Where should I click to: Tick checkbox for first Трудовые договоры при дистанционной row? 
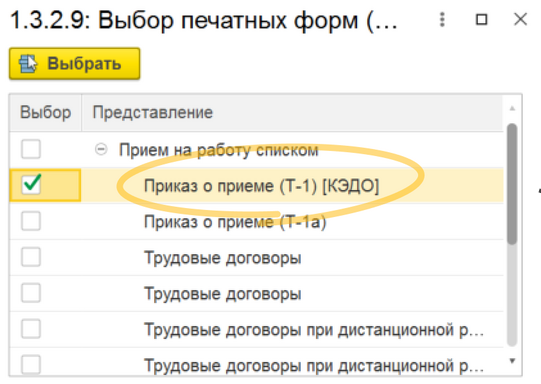31,329
